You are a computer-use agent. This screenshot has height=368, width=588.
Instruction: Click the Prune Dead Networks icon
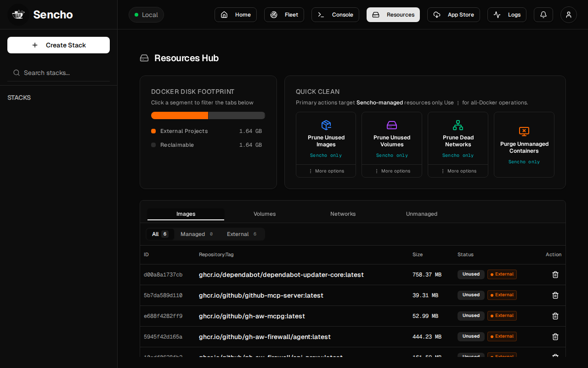[458, 125]
